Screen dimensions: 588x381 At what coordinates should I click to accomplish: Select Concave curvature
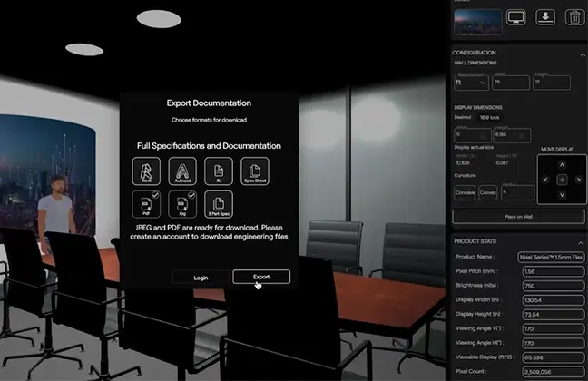point(465,192)
